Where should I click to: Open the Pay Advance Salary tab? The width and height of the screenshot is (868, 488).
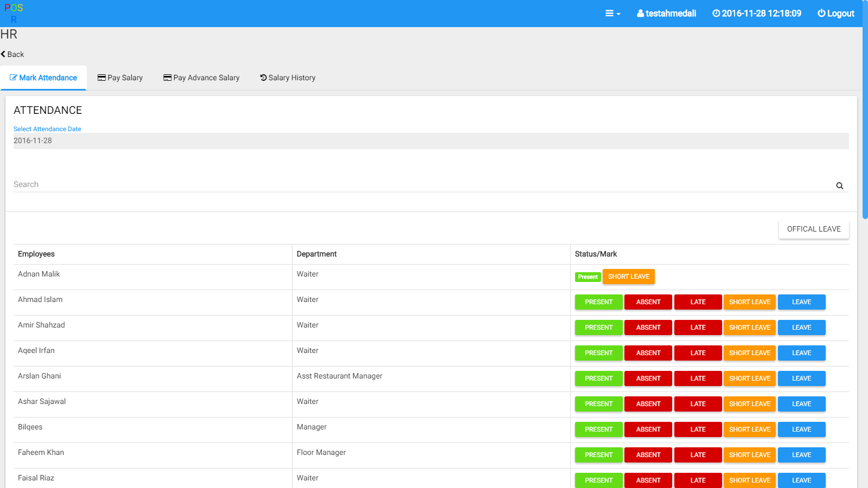tap(201, 78)
